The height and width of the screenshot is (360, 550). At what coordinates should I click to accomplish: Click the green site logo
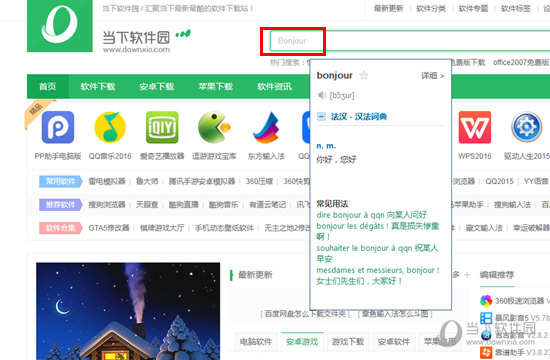(60, 25)
